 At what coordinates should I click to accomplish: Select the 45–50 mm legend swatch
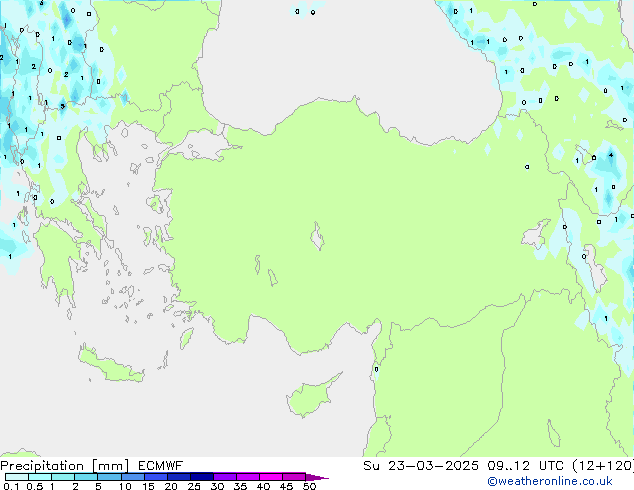[x=294, y=477]
